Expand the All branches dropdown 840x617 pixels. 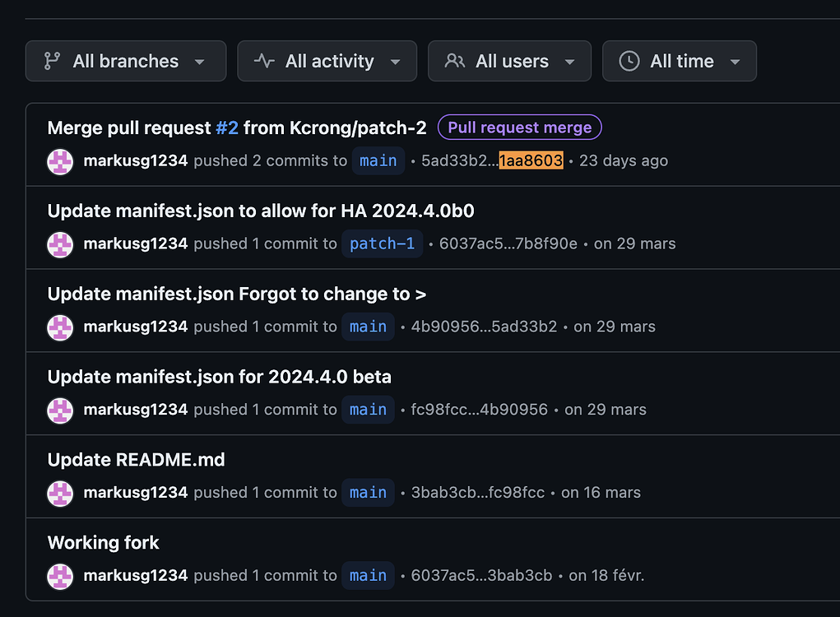199,62
